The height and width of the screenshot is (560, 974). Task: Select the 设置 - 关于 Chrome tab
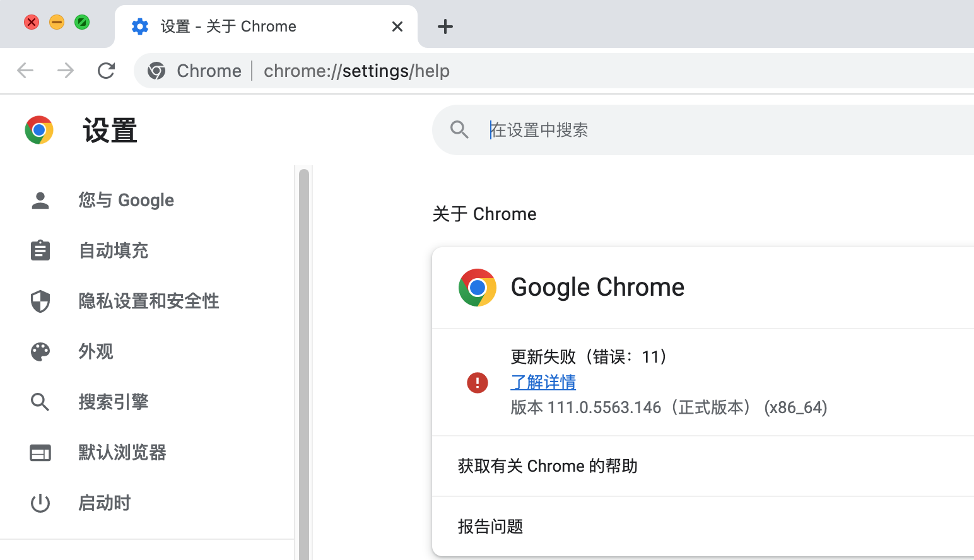(x=266, y=26)
